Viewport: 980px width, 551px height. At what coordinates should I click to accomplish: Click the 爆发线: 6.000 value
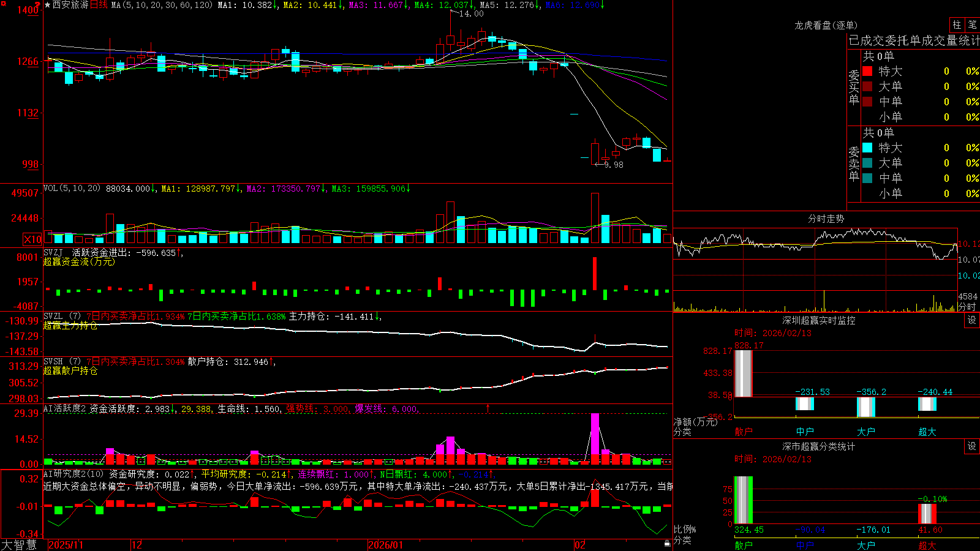386,409
